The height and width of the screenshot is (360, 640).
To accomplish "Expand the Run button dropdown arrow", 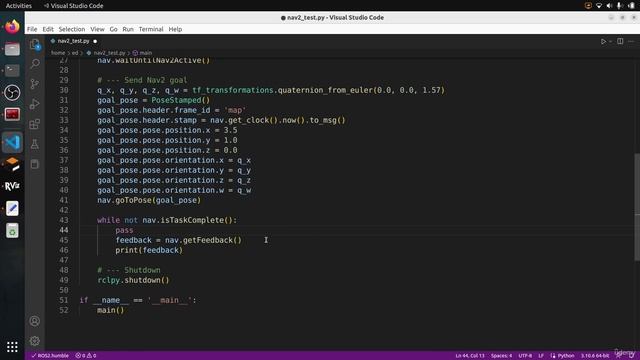I will pyautogui.click(x=610, y=41).
